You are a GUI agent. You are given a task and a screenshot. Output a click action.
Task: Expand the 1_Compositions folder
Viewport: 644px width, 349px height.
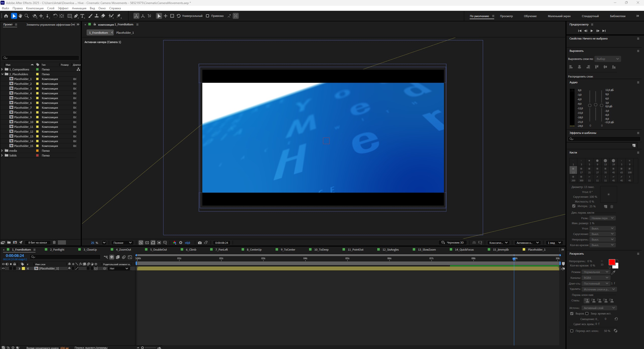click(2, 69)
